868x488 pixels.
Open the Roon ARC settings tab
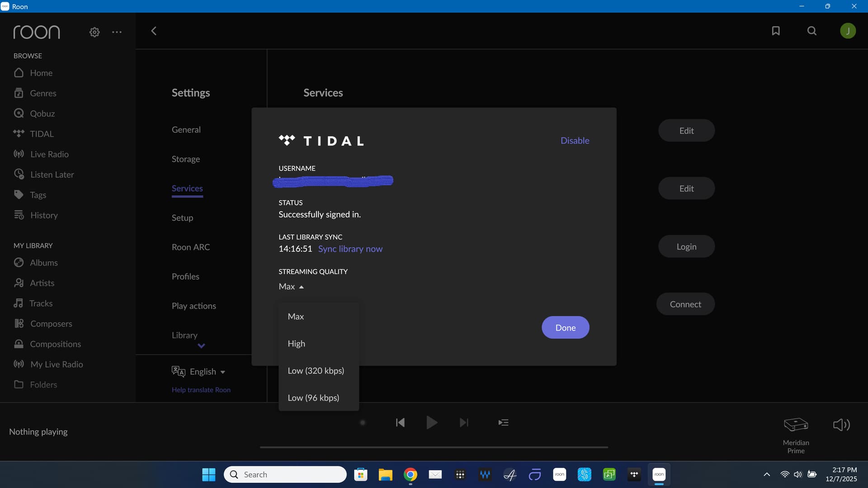point(191,247)
